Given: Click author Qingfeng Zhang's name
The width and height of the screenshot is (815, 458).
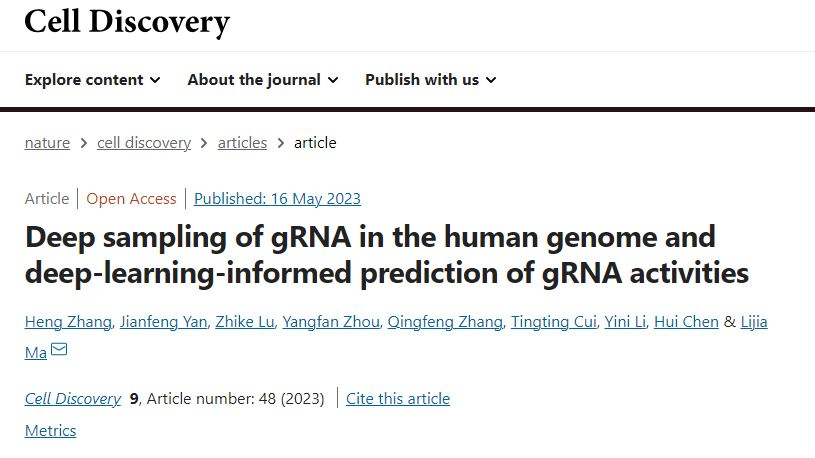Looking at the screenshot, I should point(445,322).
